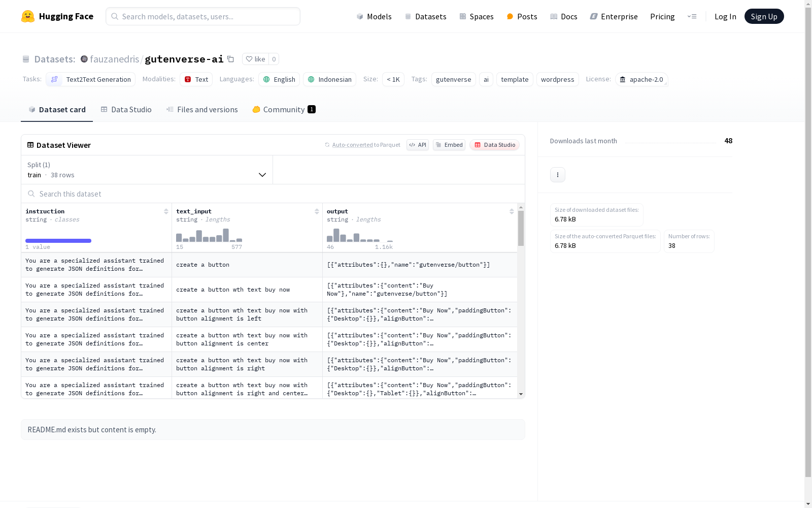Click the Embed button
This screenshot has height=508, width=812.
point(449,145)
